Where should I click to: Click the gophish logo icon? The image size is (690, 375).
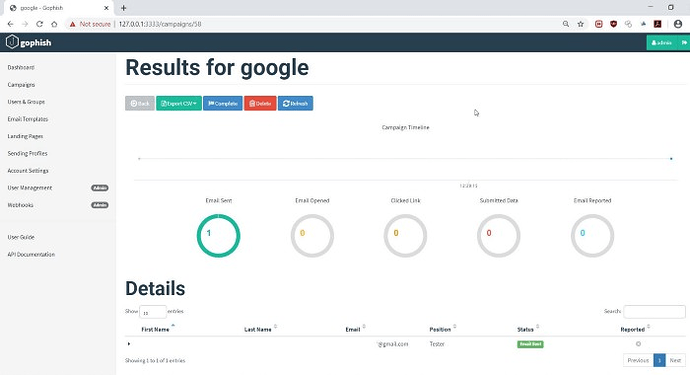click(12, 42)
